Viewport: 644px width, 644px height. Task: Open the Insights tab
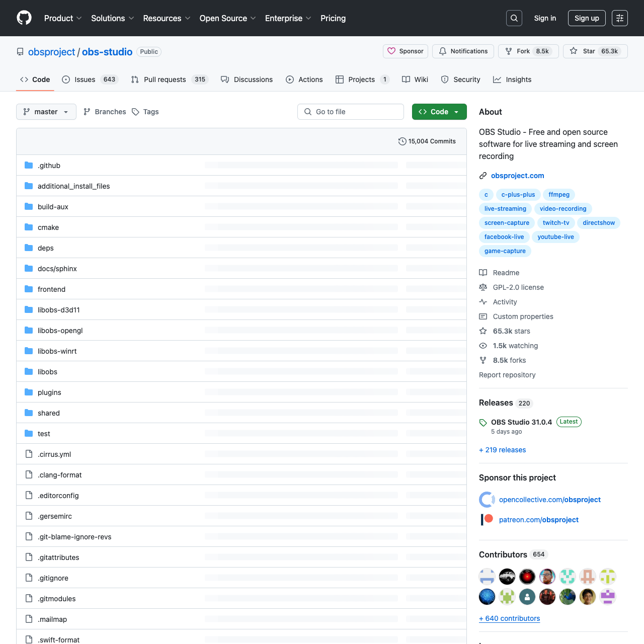tap(512, 79)
